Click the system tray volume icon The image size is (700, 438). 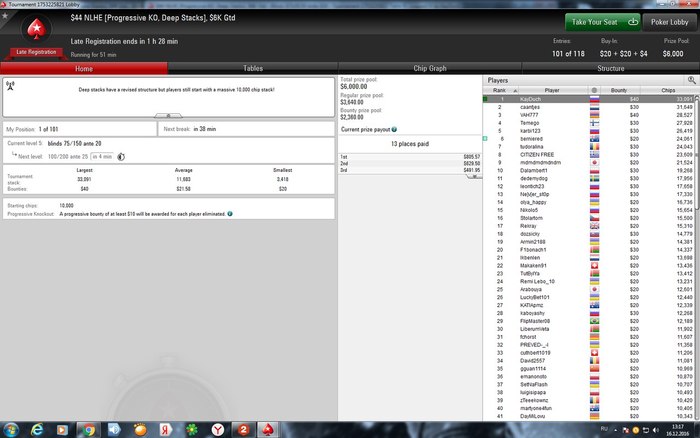[655, 430]
